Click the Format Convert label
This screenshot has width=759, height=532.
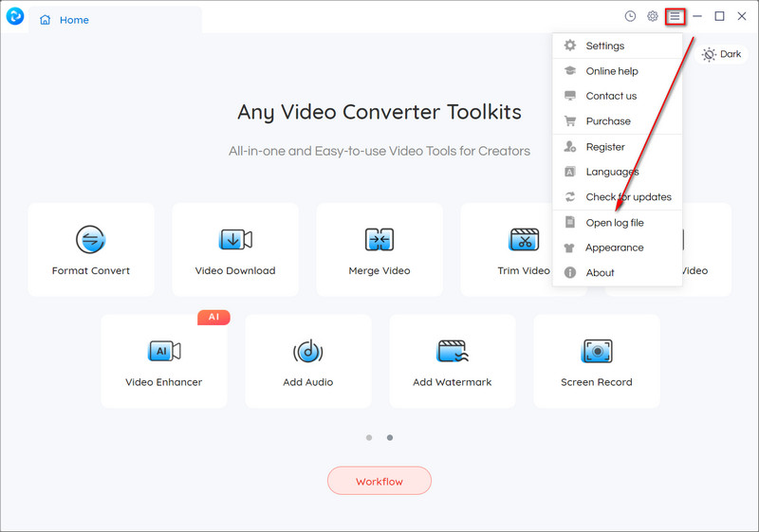coord(91,271)
